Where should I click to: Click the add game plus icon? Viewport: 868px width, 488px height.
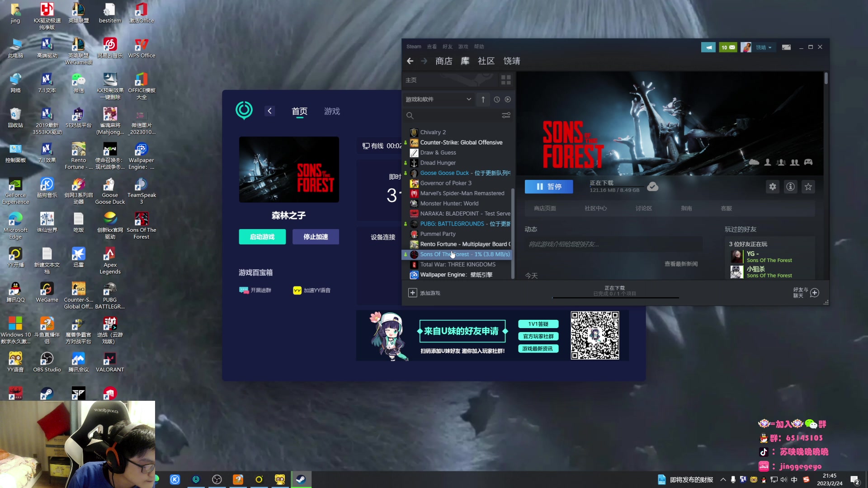pyautogui.click(x=413, y=293)
